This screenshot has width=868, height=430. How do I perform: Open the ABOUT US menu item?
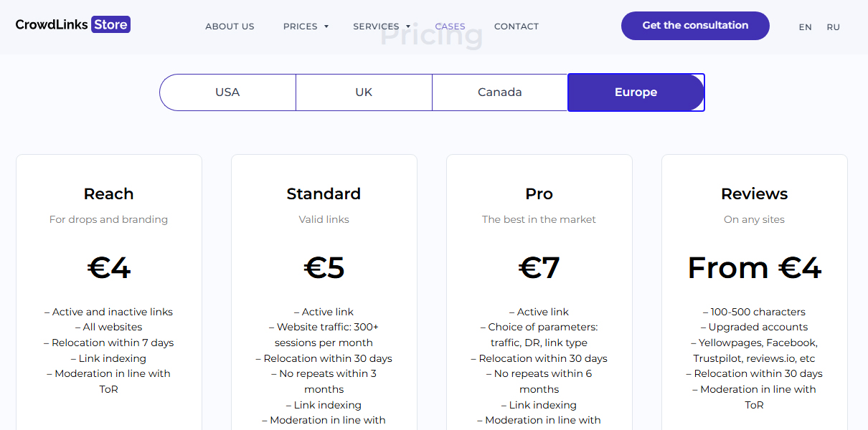(230, 26)
